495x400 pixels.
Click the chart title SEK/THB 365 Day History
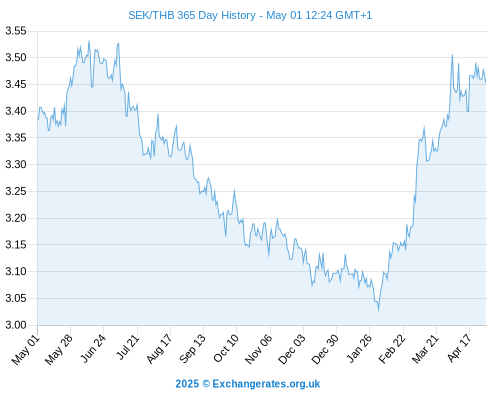tap(192, 15)
